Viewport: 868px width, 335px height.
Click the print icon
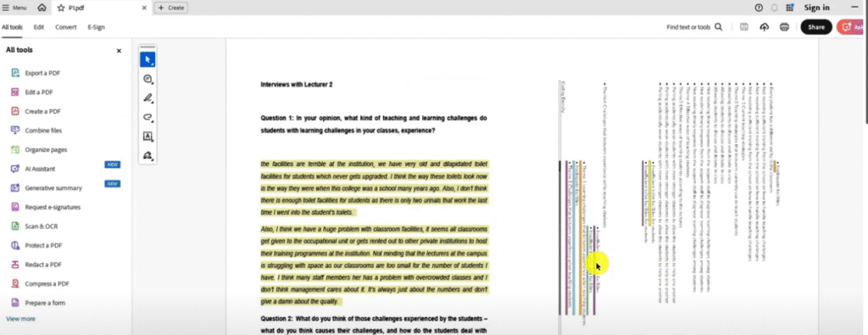pyautogui.click(x=784, y=27)
